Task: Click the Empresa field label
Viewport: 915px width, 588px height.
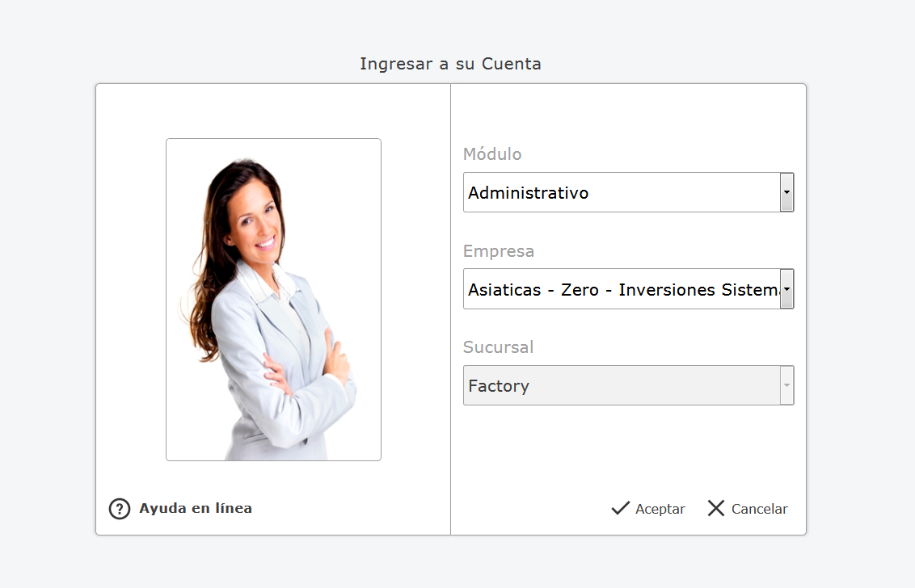Action: click(x=499, y=251)
